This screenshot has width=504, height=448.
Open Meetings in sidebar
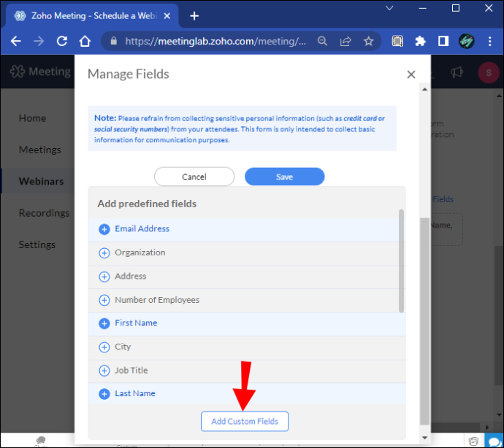[x=40, y=150]
